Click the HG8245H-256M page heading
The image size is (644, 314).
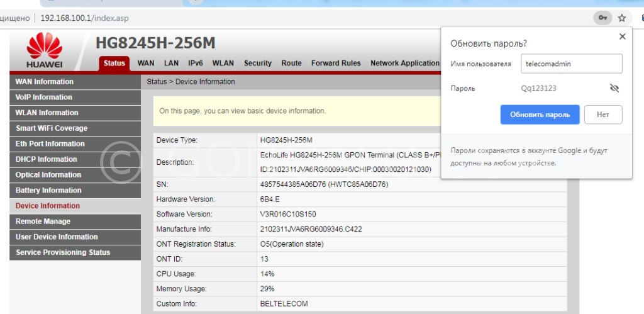[x=156, y=43]
